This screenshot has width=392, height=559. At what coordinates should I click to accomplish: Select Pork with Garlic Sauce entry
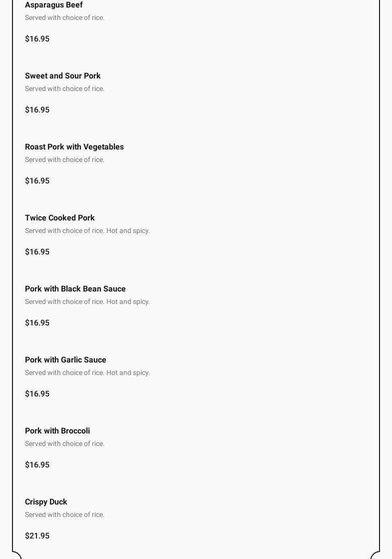[65, 360]
